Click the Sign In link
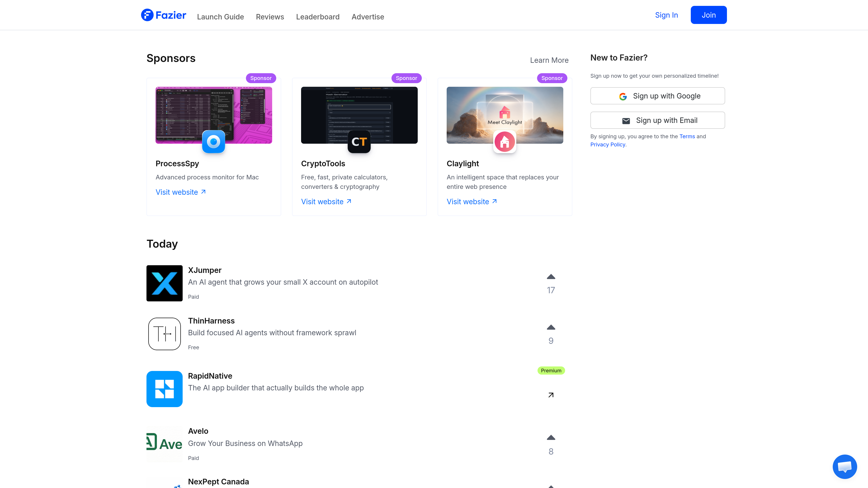868x488 pixels. pos(667,15)
